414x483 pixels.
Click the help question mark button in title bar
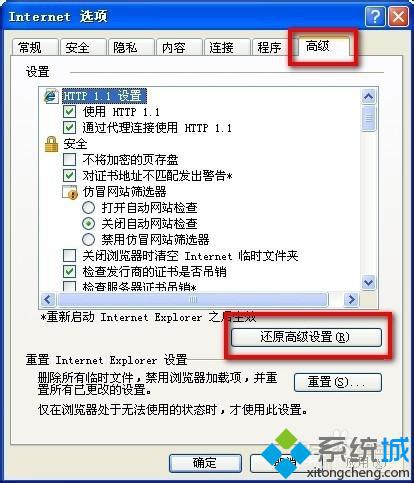(x=375, y=16)
